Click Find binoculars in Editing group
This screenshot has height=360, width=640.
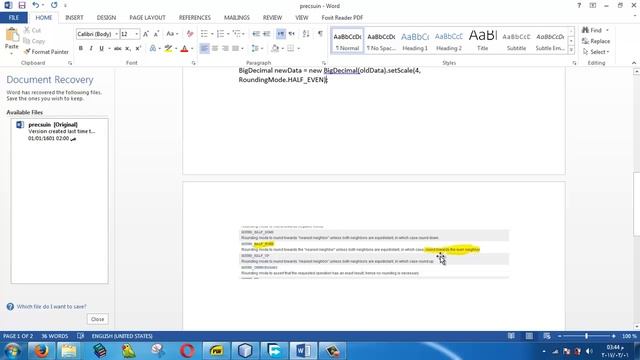tap(592, 30)
